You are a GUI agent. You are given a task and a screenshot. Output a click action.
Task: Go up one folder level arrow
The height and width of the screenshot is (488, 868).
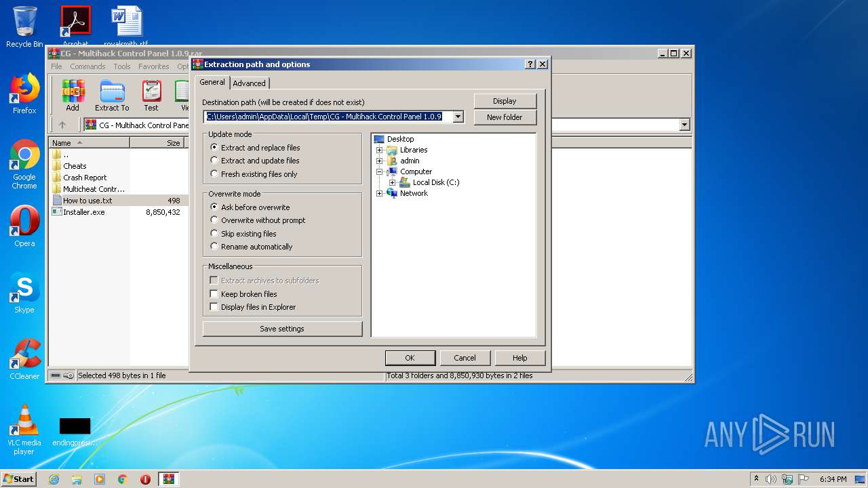point(62,125)
